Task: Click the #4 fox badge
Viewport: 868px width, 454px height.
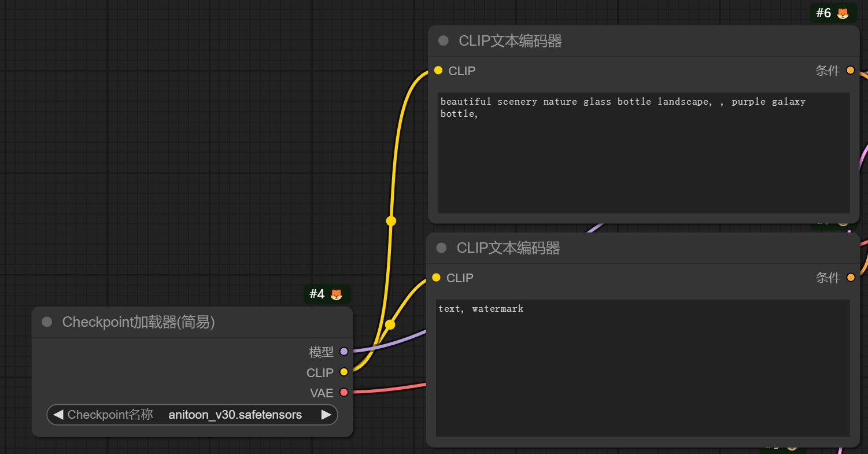Action: (327, 294)
